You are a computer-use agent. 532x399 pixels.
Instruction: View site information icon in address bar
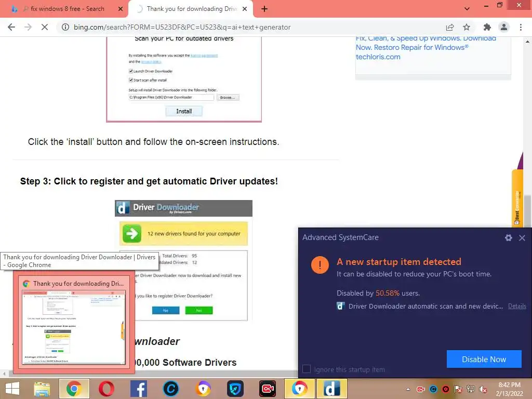click(65, 27)
